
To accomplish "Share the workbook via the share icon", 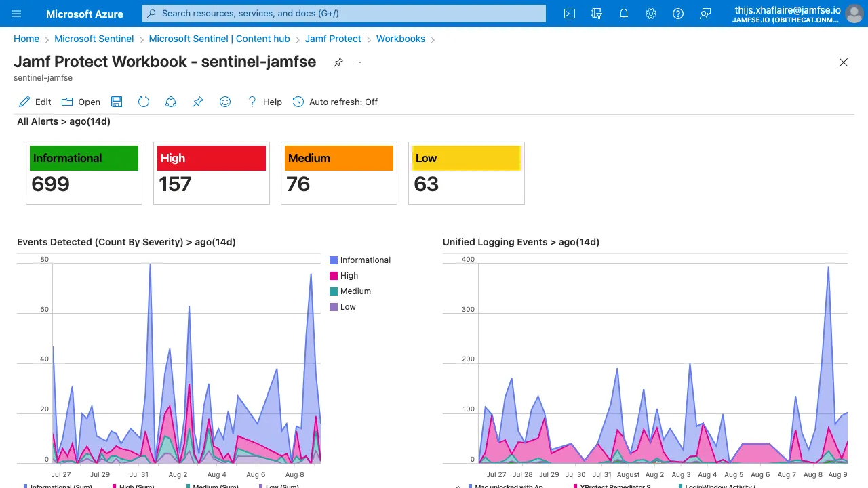I will click(170, 102).
